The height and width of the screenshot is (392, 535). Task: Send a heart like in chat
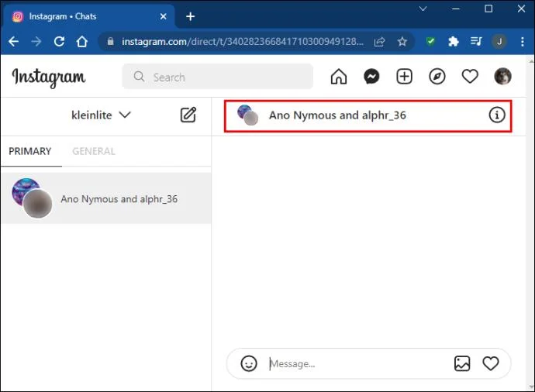coord(491,363)
